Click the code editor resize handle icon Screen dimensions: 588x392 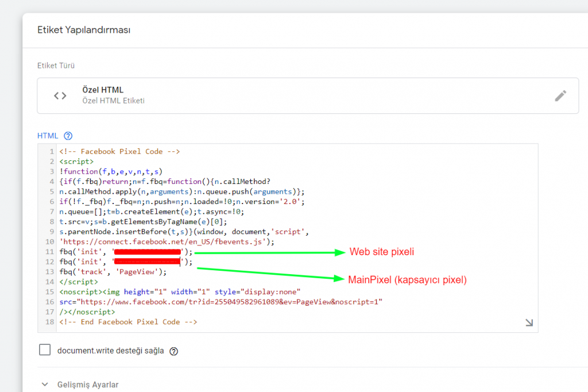click(x=529, y=322)
